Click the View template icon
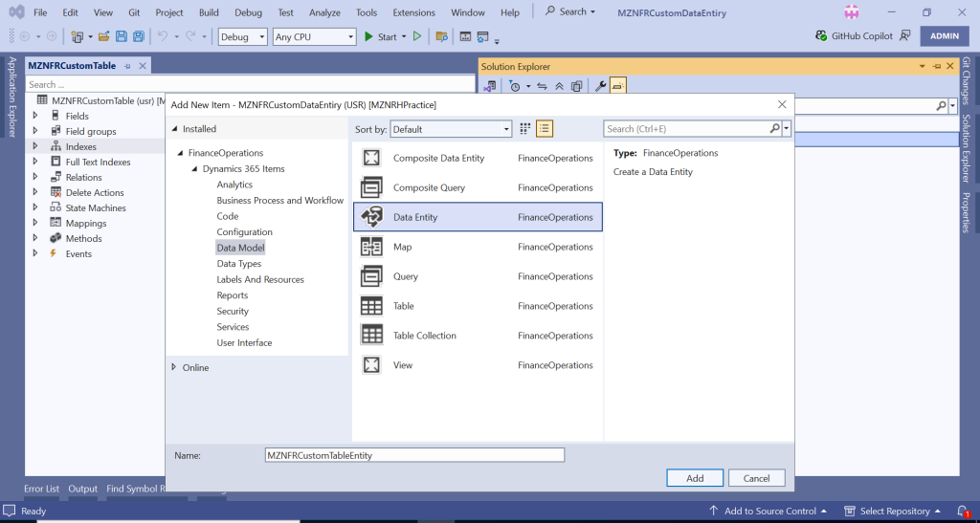This screenshot has width=980, height=523. 372,364
